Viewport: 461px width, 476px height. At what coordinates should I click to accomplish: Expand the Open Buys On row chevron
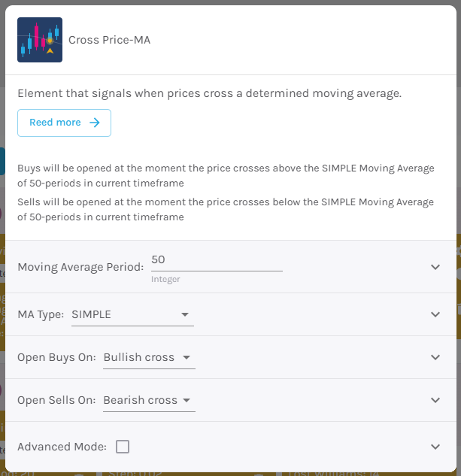pos(435,357)
